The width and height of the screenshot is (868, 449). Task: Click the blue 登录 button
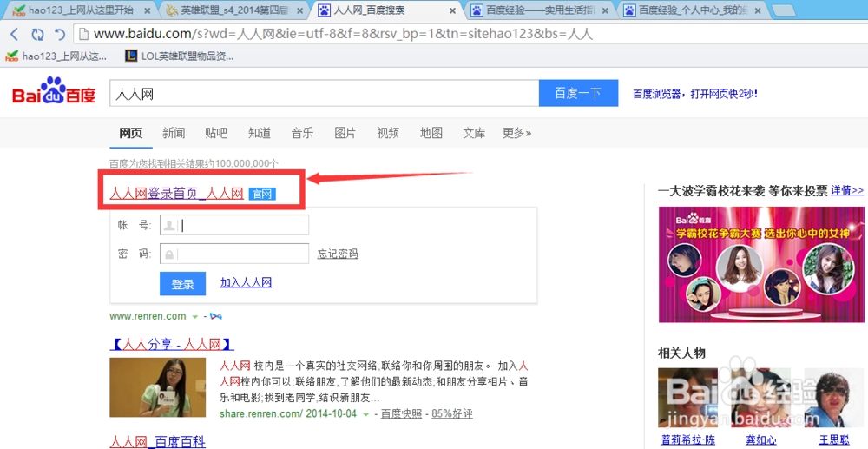(182, 284)
